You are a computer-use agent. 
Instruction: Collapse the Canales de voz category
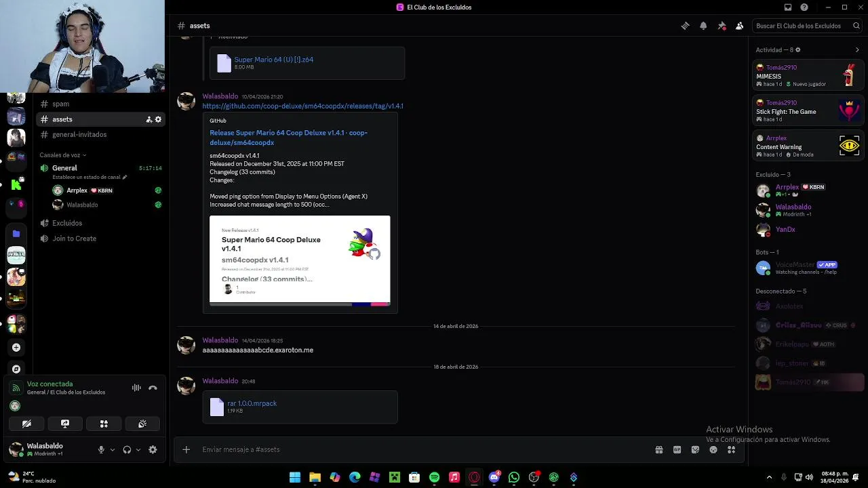coord(62,155)
